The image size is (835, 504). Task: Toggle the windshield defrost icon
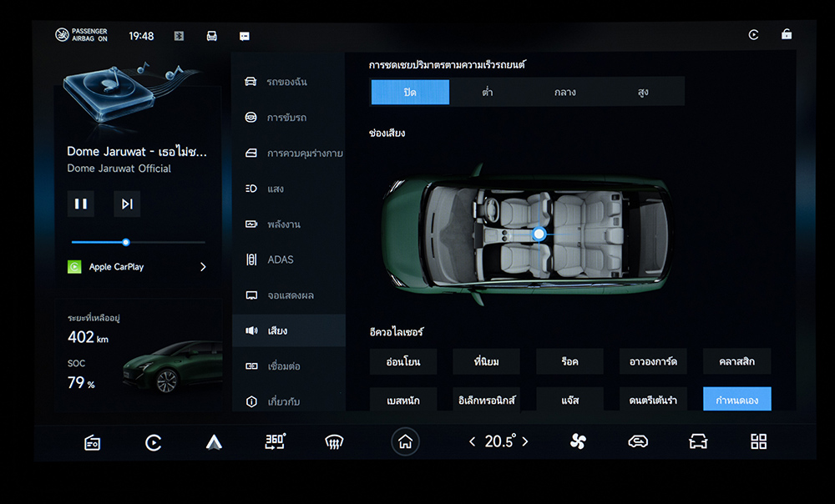[334, 442]
